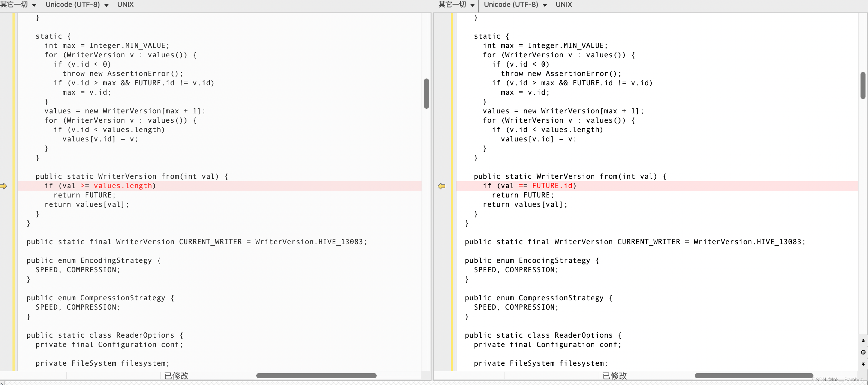
Task: Click right 'public enum CompressionStrategy {' line
Action: 538,298
